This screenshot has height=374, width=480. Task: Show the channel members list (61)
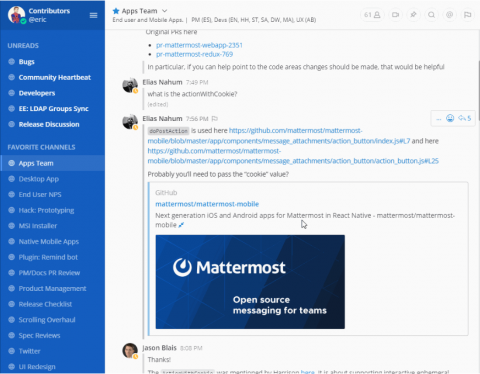372,15
